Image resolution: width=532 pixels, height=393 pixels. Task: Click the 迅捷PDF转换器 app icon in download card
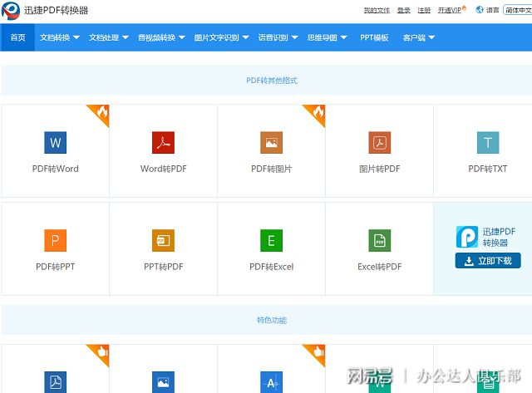[x=467, y=237]
